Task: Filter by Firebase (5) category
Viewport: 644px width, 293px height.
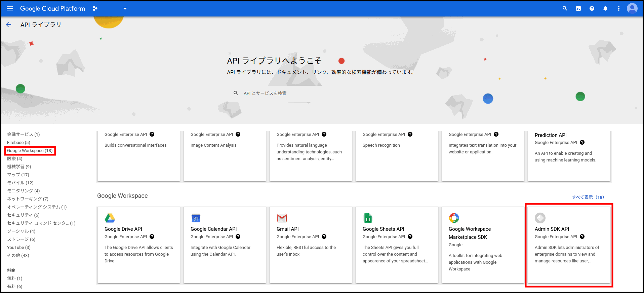Action: (x=18, y=142)
